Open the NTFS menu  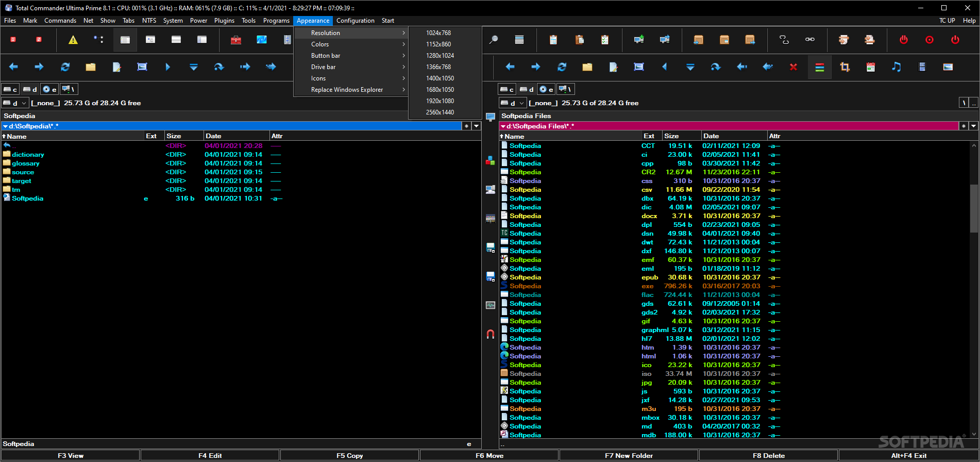coord(149,21)
